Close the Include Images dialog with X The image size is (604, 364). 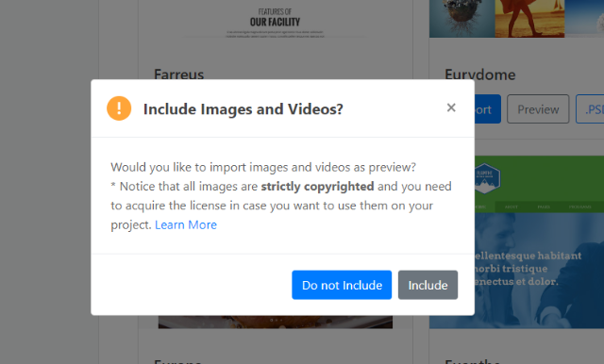(x=451, y=108)
